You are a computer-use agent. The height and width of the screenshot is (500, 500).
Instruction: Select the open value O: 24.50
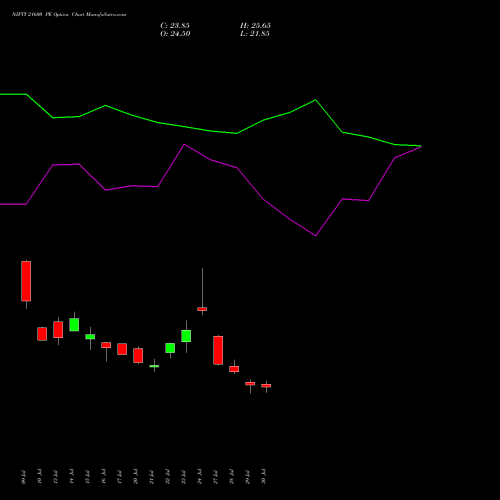[x=175, y=34]
